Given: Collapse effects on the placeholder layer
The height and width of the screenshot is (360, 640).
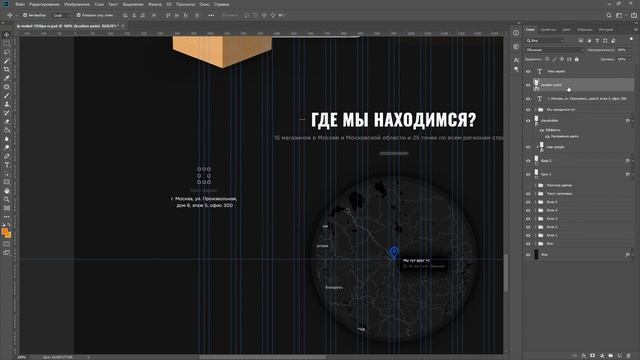Looking at the screenshot, I should (x=633, y=121).
